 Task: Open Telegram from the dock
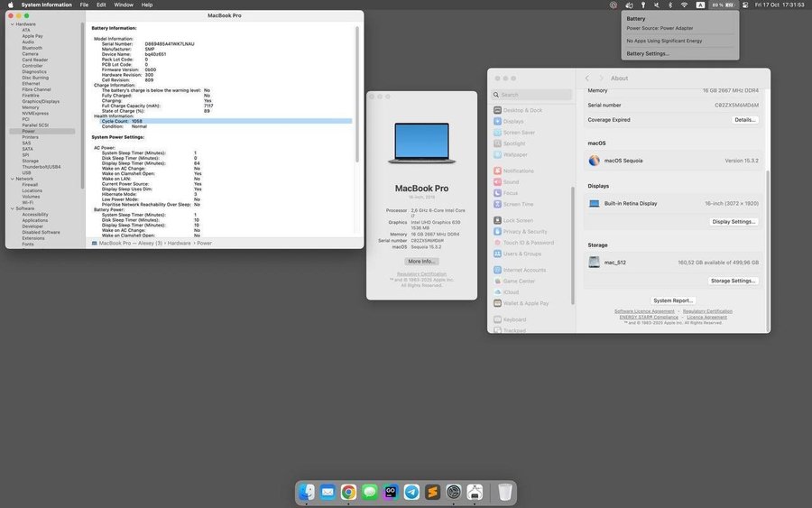[411, 492]
